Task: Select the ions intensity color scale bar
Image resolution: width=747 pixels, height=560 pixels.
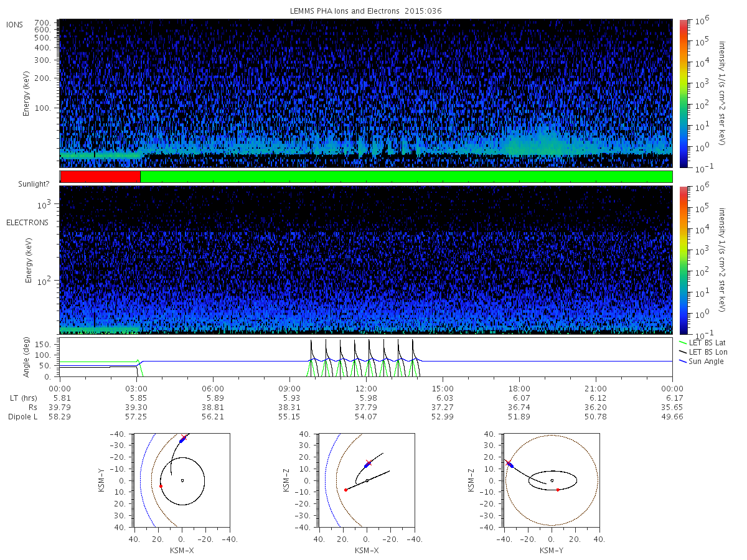Action: click(x=684, y=93)
